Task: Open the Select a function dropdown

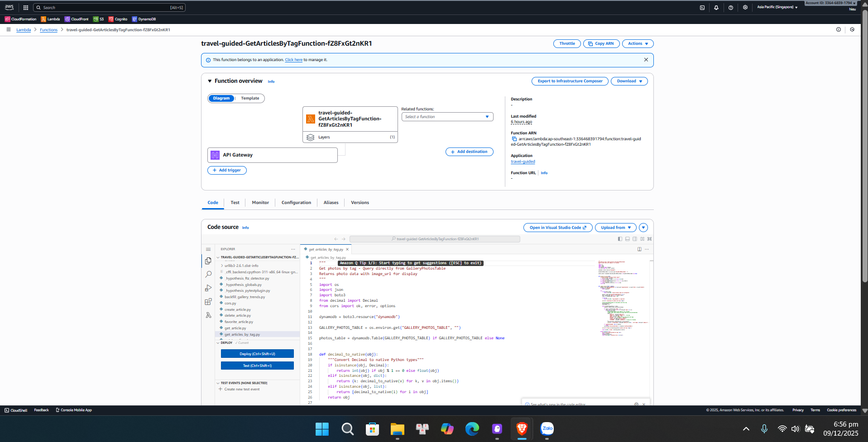Action: pos(447,117)
